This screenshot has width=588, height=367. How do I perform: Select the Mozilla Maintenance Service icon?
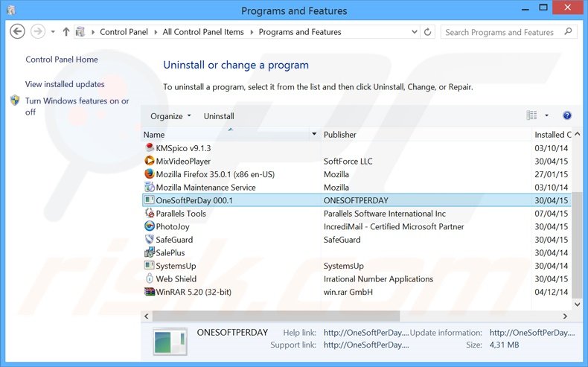tap(150, 187)
